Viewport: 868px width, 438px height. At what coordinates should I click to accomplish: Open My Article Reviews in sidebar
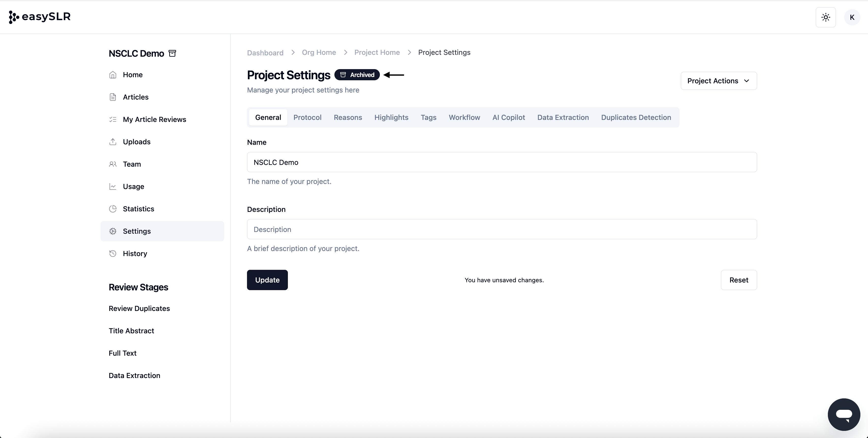162,119
